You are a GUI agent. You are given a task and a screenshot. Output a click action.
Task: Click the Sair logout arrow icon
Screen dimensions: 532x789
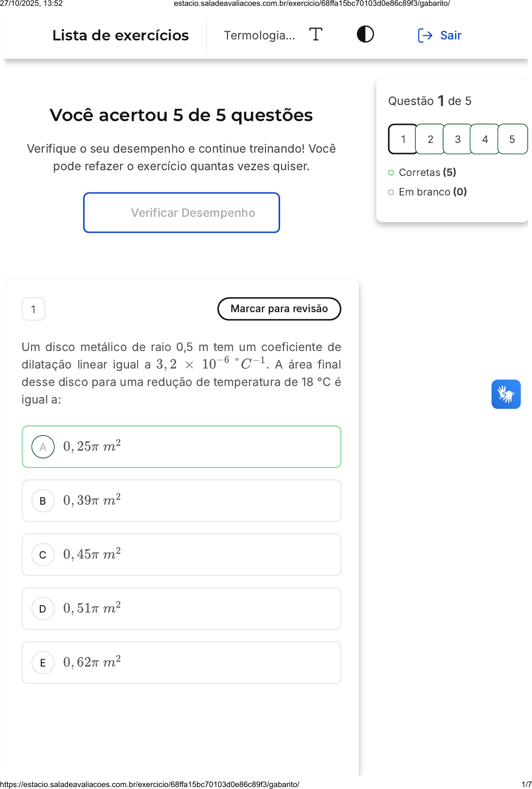pyautogui.click(x=425, y=35)
